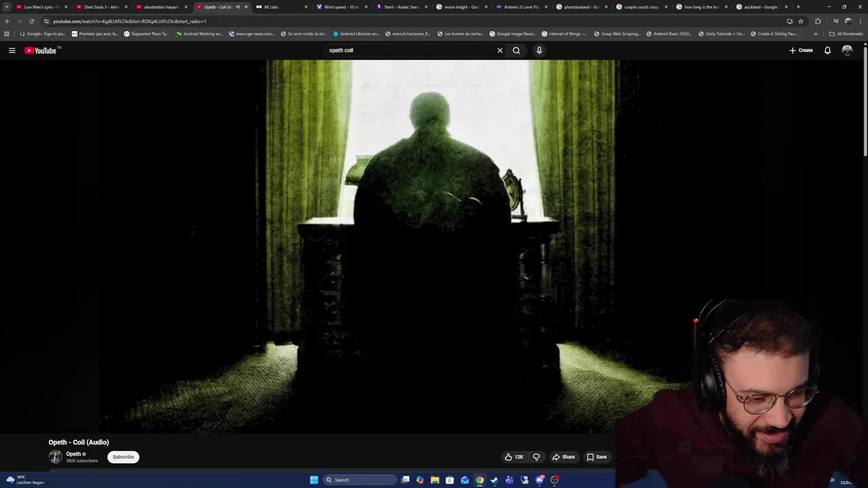Open the YouTube guide hamburger menu
The width and height of the screenshot is (868, 488).
pos(12,50)
